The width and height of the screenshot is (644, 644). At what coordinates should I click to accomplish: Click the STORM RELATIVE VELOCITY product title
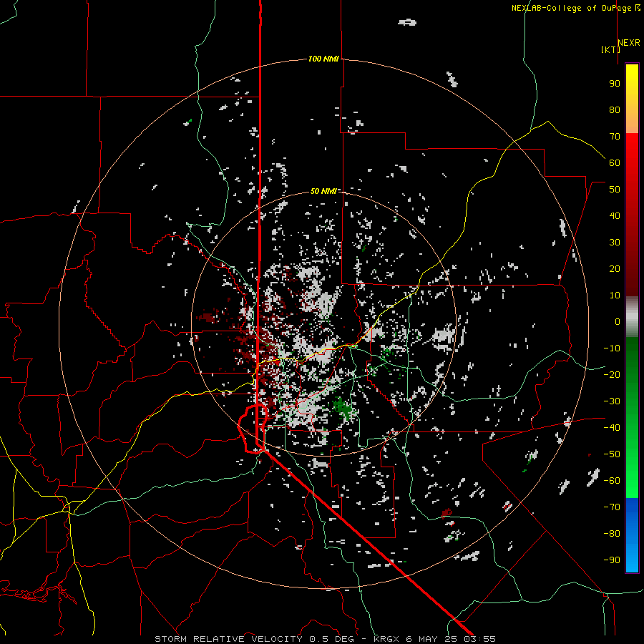point(230,639)
